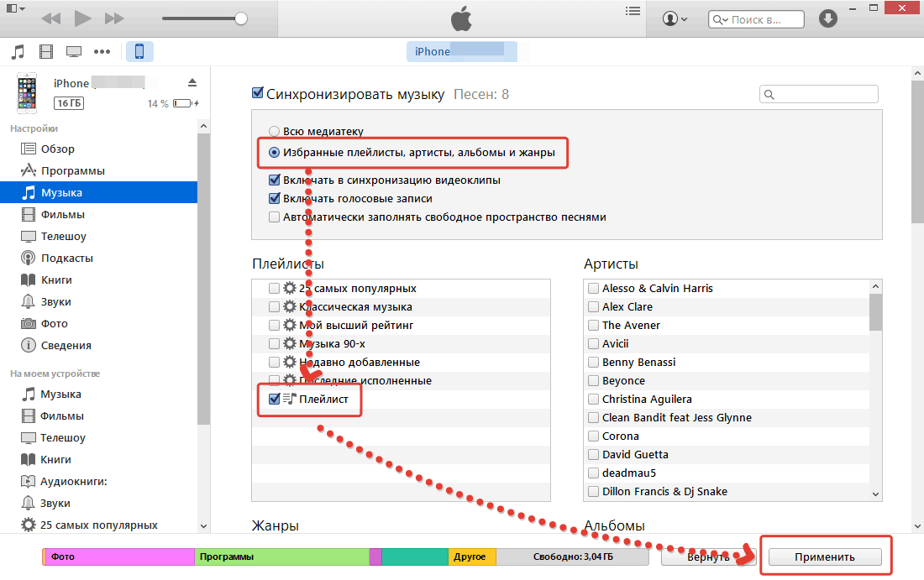Click the top search field Поиск
Image resolution: width=924 pixels, height=580 pixels.
point(756,19)
